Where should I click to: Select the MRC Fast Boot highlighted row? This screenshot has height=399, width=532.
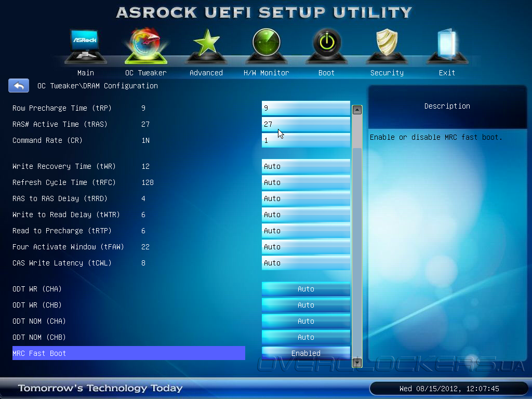(x=129, y=353)
